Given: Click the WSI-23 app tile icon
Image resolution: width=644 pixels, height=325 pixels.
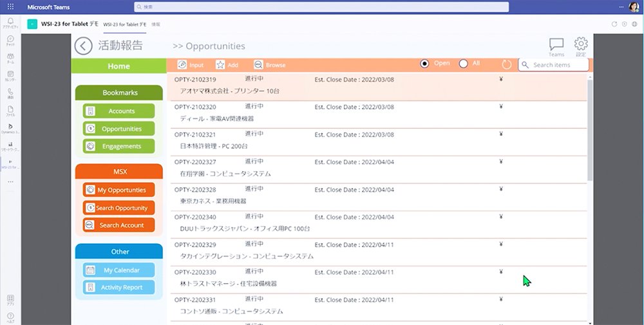Looking at the screenshot, I should 32,24.
